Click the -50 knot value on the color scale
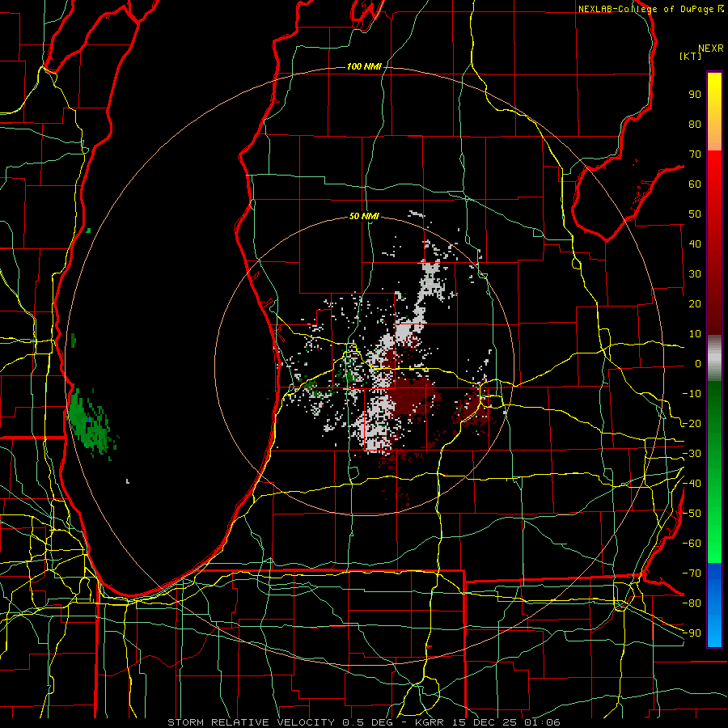 click(x=692, y=514)
